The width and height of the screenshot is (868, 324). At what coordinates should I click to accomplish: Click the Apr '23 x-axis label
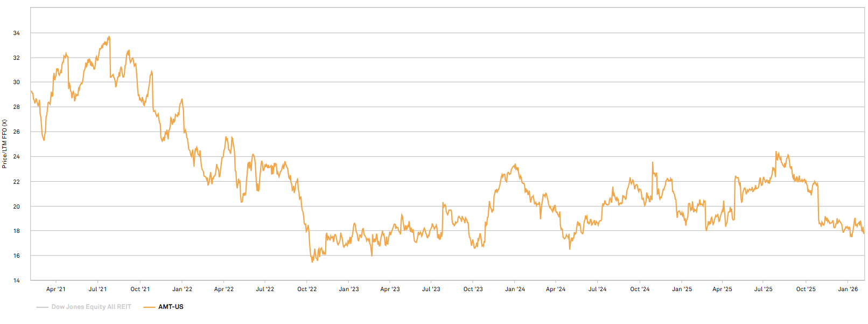[x=390, y=289]
